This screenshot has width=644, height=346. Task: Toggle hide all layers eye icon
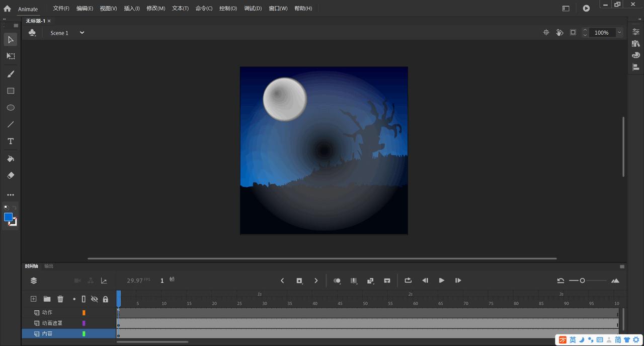[94, 299]
